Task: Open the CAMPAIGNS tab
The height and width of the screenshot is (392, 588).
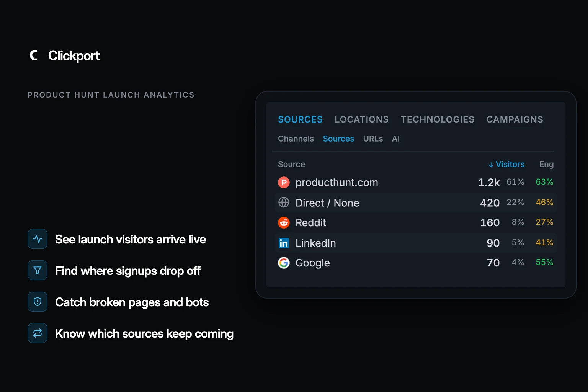Action: click(514, 119)
